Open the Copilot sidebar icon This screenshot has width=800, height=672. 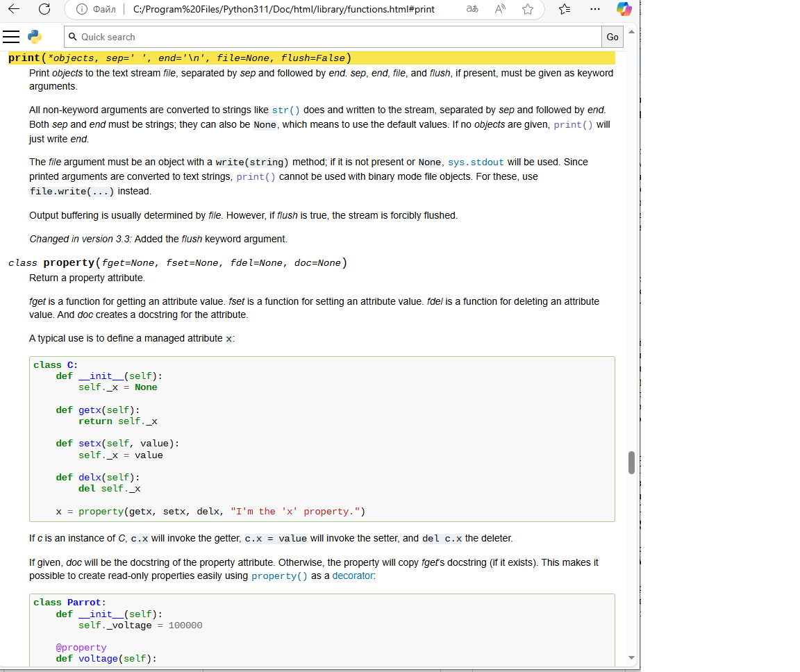(x=624, y=10)
